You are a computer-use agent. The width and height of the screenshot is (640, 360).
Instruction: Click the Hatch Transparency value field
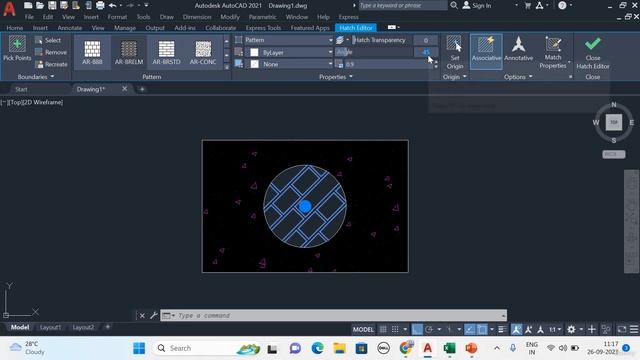(x=426, y=40)
